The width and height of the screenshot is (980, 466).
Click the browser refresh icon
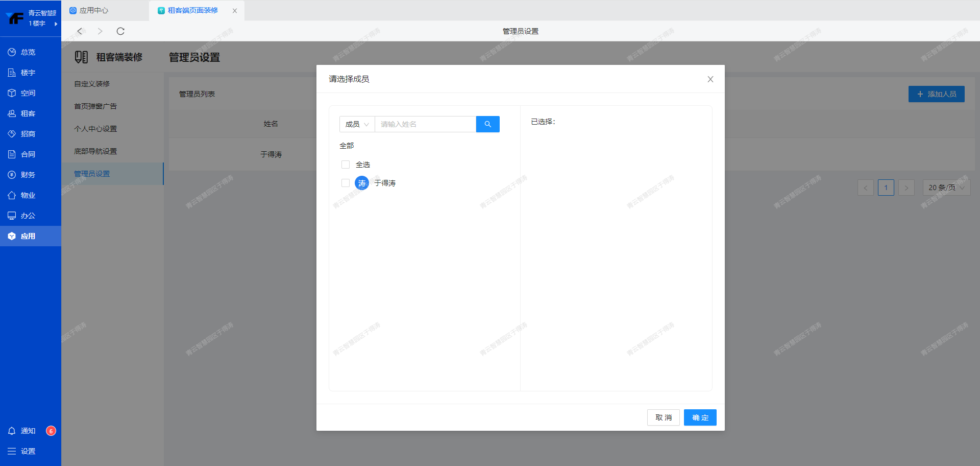coord(120,31)
